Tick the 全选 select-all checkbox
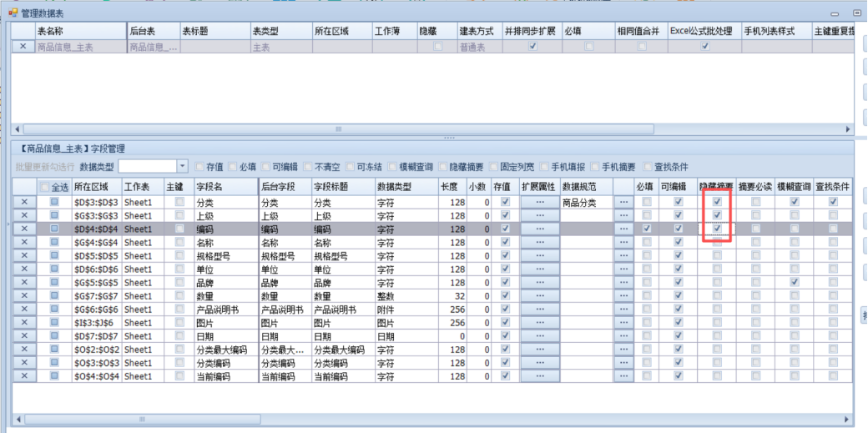This screenshot has width=868, height=433. [x=45, y=188]
